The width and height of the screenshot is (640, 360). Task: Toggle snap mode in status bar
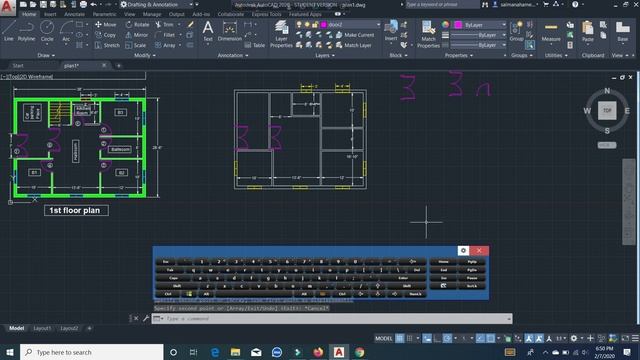click(x=409, y=338)
